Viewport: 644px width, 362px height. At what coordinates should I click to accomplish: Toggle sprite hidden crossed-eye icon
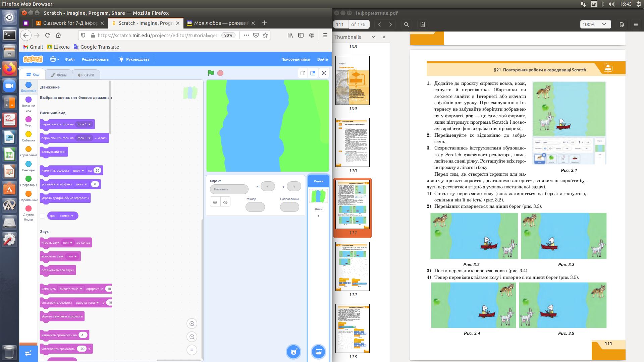[225, 202]
